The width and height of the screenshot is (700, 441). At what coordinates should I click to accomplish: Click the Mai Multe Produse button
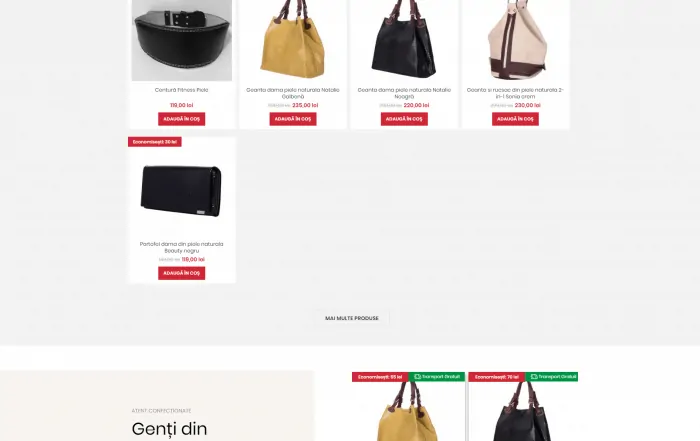(352, 318)
